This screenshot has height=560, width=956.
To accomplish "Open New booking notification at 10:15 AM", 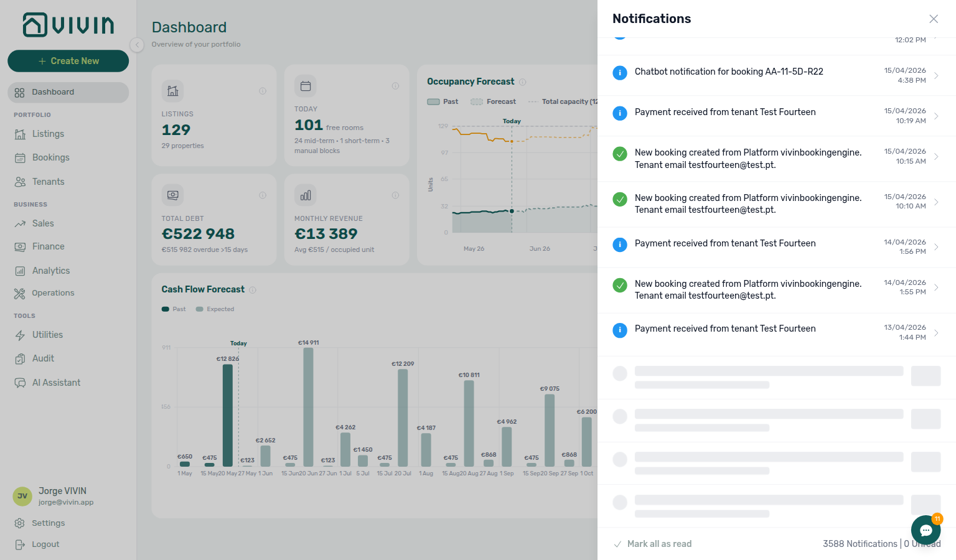I will click(x=776, y=159).
